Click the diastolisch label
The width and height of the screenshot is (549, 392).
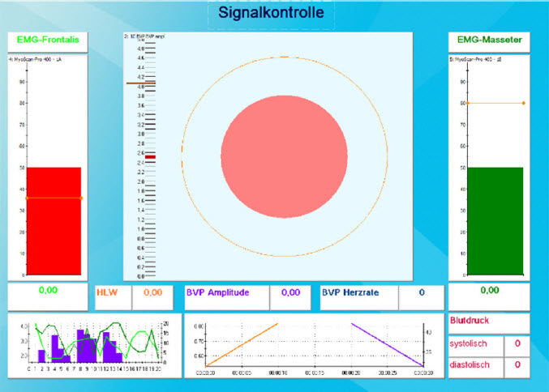tap(470, 364)
